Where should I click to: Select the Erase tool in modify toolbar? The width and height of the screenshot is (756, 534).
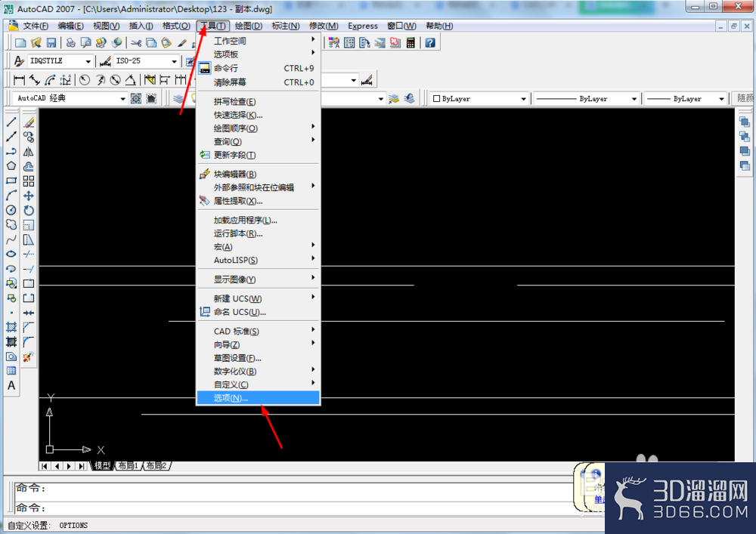[29, 123]
